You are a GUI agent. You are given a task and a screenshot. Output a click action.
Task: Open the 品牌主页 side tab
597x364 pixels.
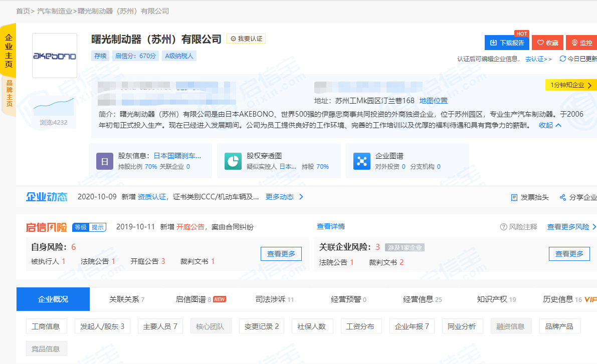[9, 94]
